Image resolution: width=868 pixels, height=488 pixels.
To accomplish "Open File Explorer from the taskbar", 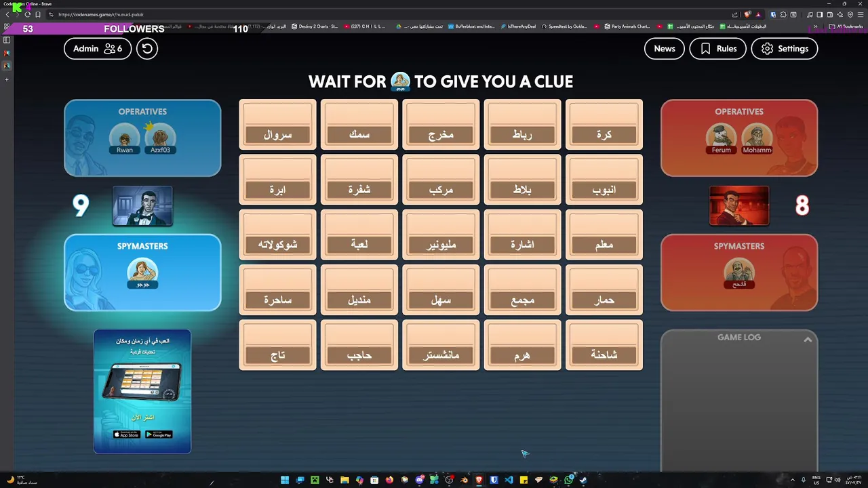I will click(344, 480).
